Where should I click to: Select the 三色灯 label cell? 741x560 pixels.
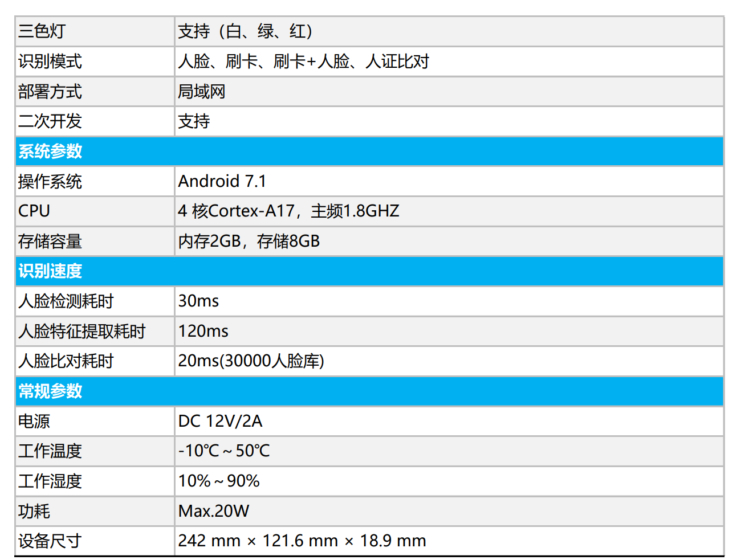(42, 31)
